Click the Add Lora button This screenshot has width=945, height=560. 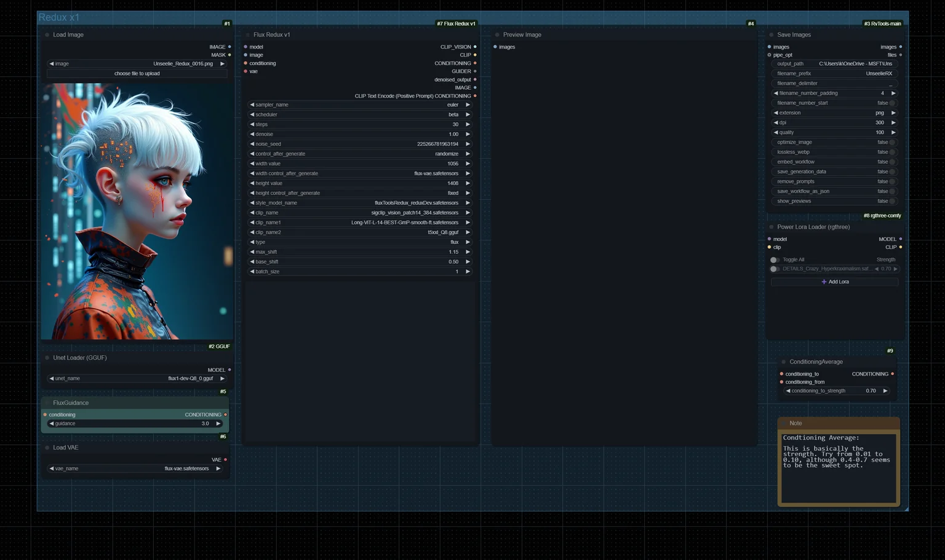[x=835, y=282]
